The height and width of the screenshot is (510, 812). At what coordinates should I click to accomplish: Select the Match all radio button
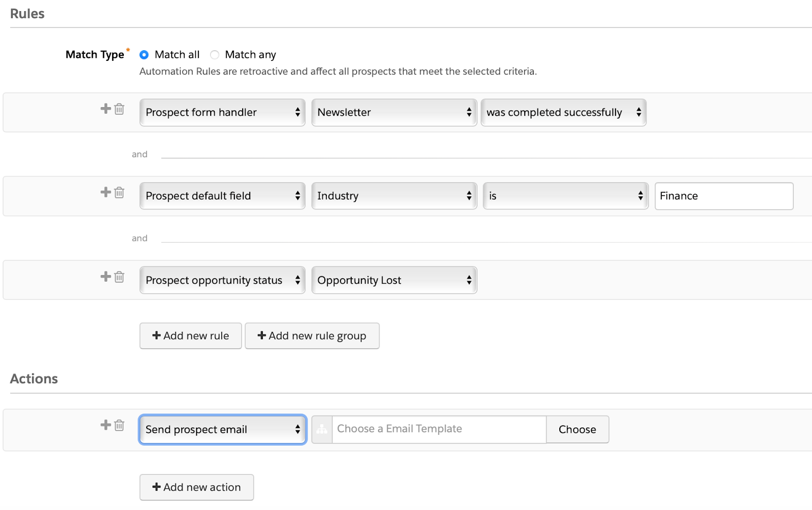144,55
